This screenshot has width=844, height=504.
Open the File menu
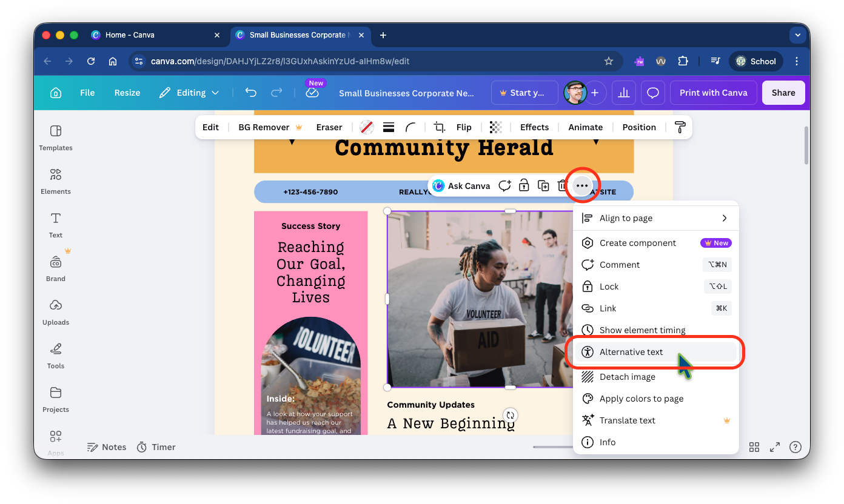87,93
